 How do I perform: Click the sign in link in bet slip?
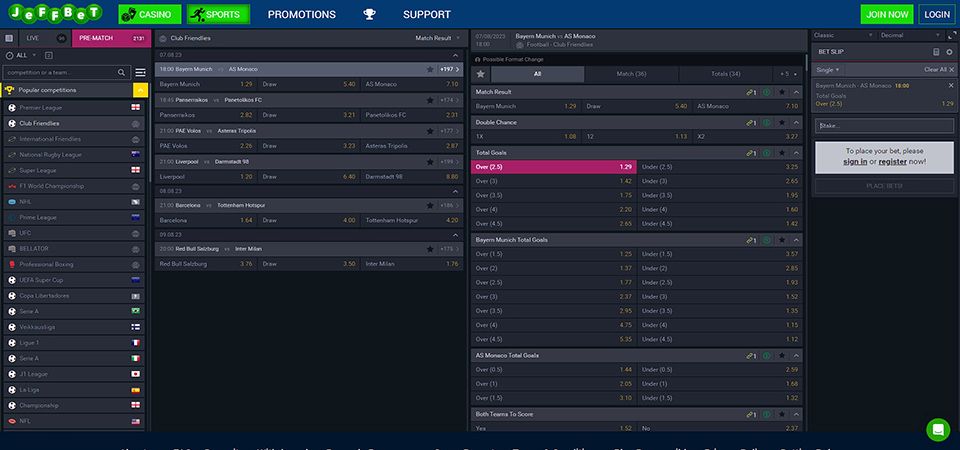click(x=855, y=162)
